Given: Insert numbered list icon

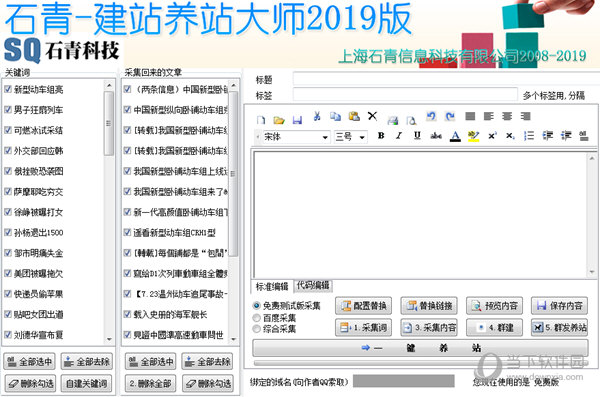Looking at the screenshot, I should 529,136.
